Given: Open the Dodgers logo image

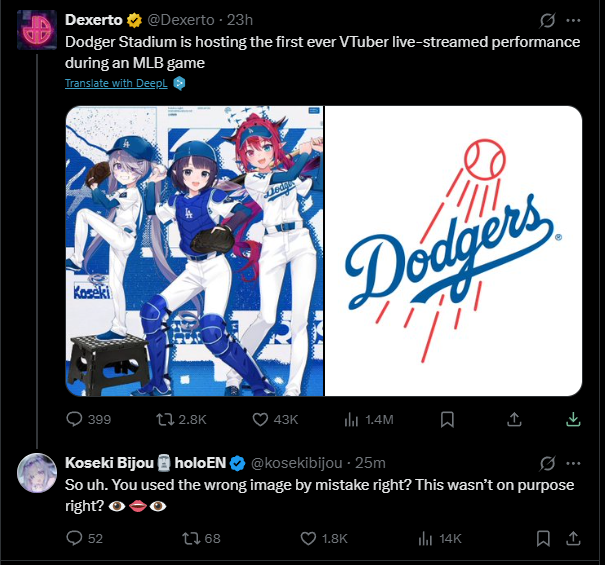Looking at the screenshot, I should 454,250.
